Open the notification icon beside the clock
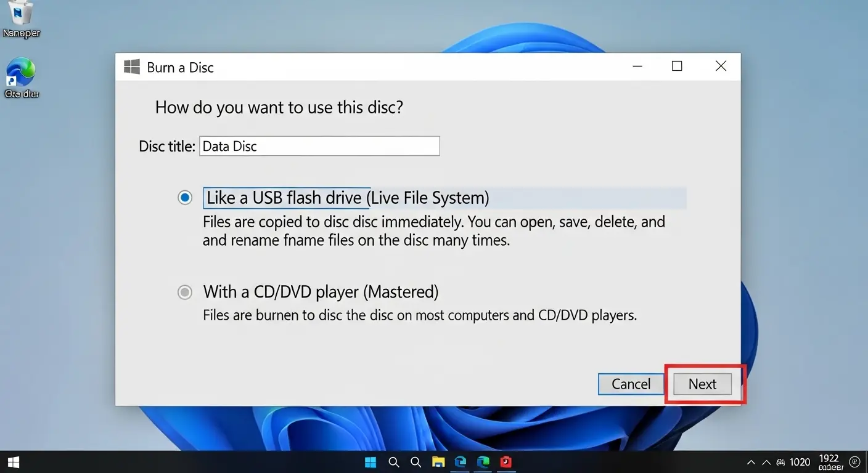Image resolution: width=868 pixels, height=473 pixels. [855, 462]
